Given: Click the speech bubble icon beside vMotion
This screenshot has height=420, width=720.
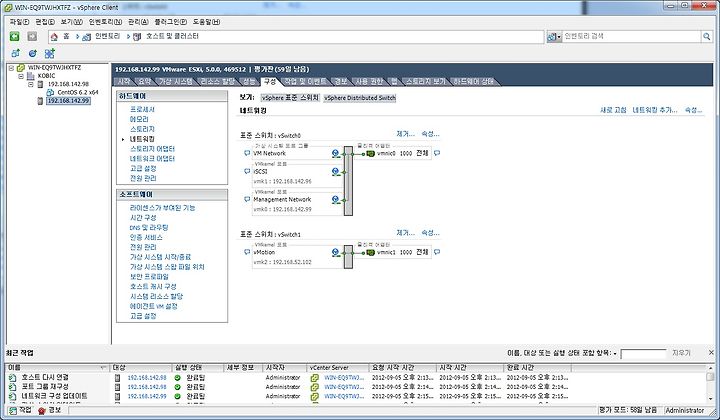Looking at the screenshot, I should coord(247,252).
